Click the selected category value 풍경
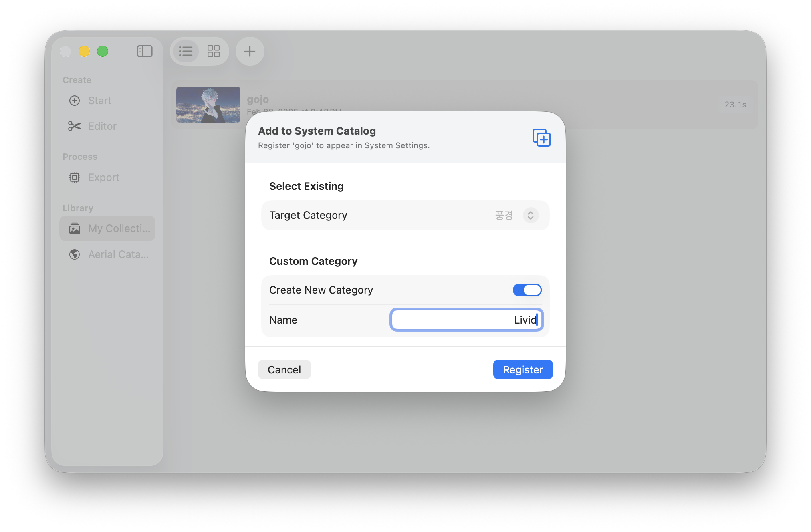The height and width of the screenshot is (532, 811). tap(504, 216)
